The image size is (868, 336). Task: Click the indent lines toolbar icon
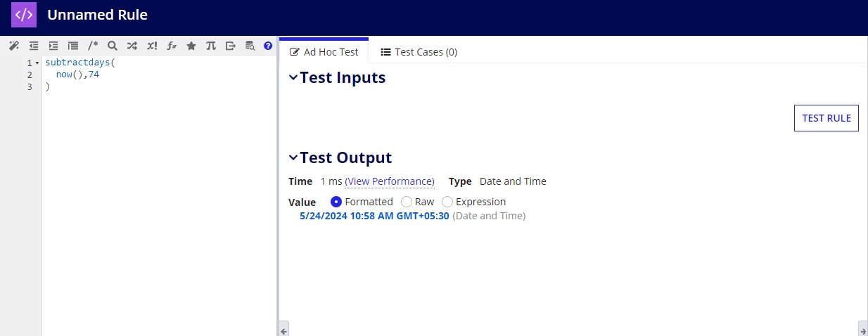tap(53, 46)
